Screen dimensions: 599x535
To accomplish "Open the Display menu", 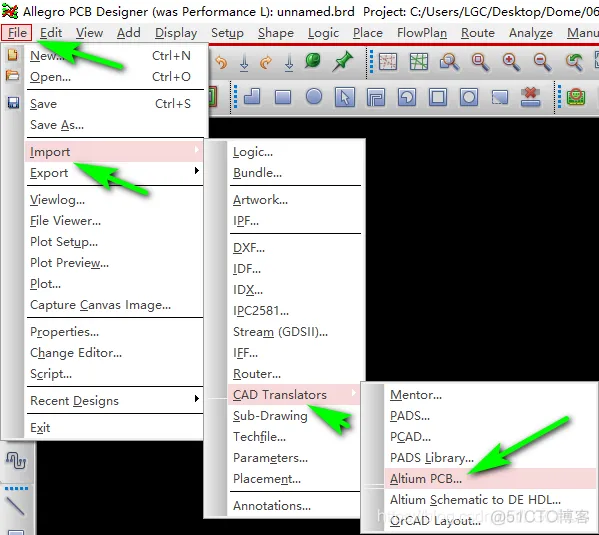I will (x=176, y=33).
